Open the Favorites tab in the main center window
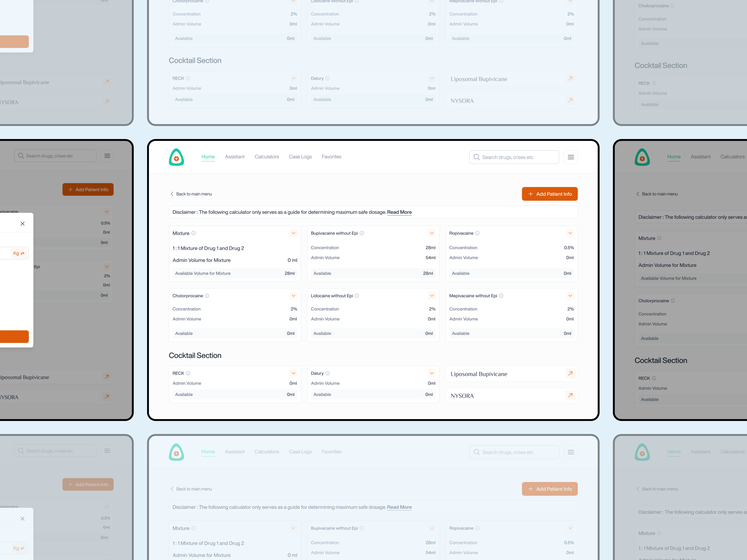This screenshot has width=747, height=560. (331, 157)
